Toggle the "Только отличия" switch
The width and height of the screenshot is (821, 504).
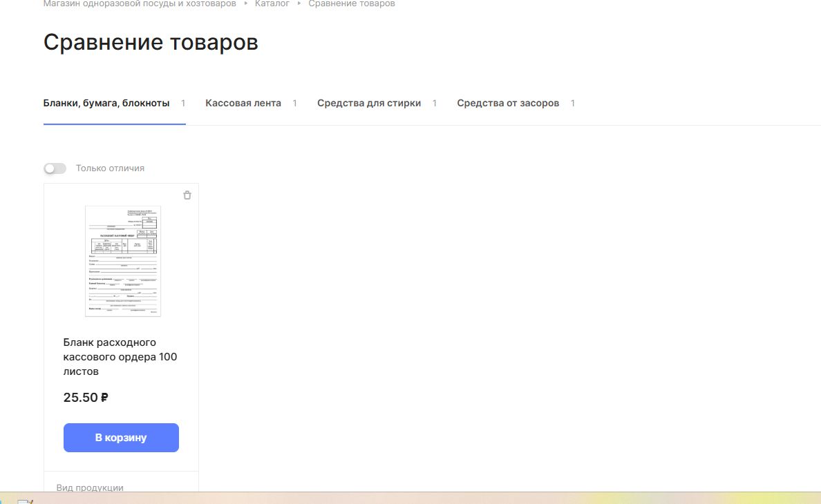point(55,168)
